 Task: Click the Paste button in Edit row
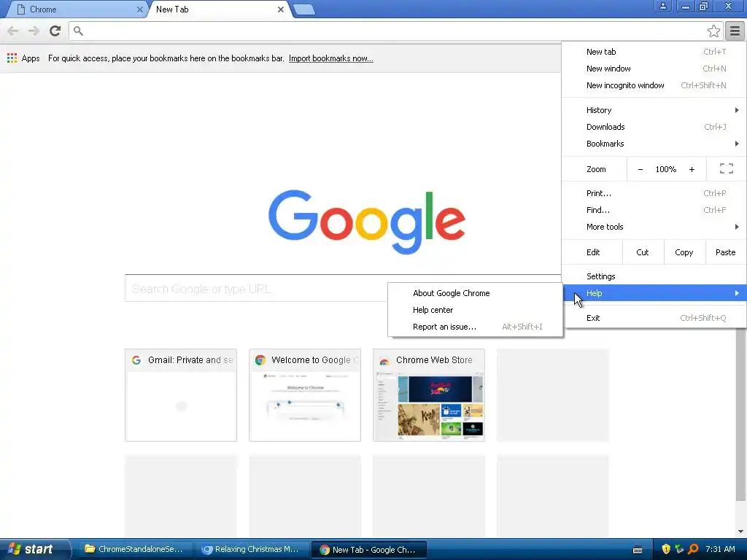click(725, 252)
